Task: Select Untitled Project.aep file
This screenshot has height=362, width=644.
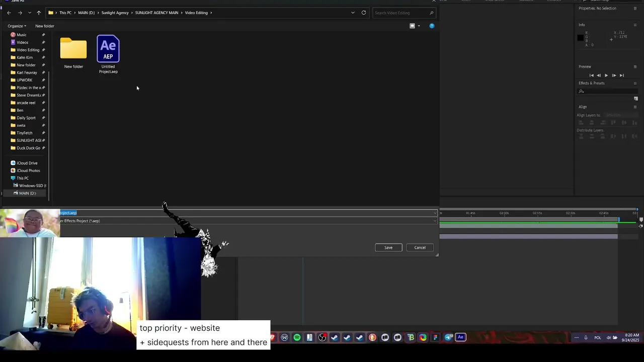Action: coord(108,54)
